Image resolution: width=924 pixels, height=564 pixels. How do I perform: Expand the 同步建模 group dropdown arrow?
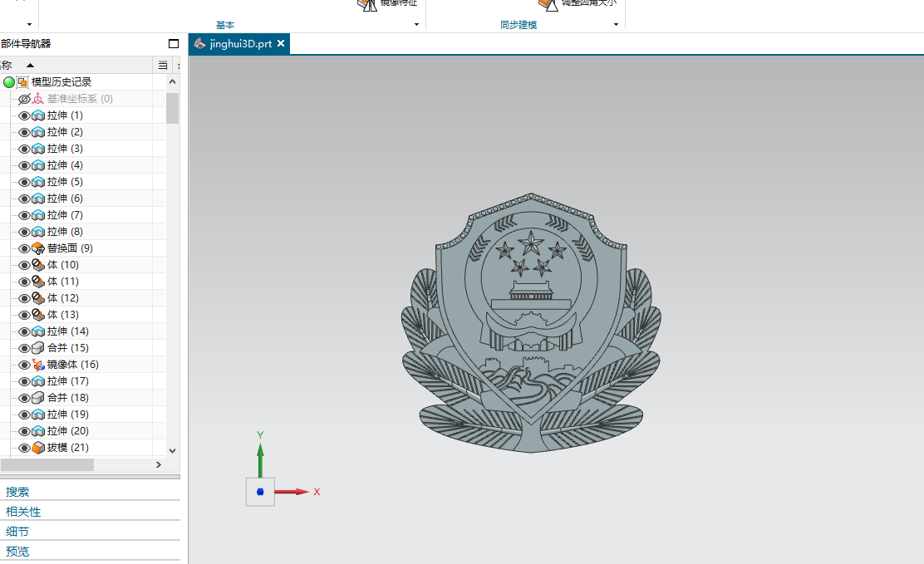616,25
